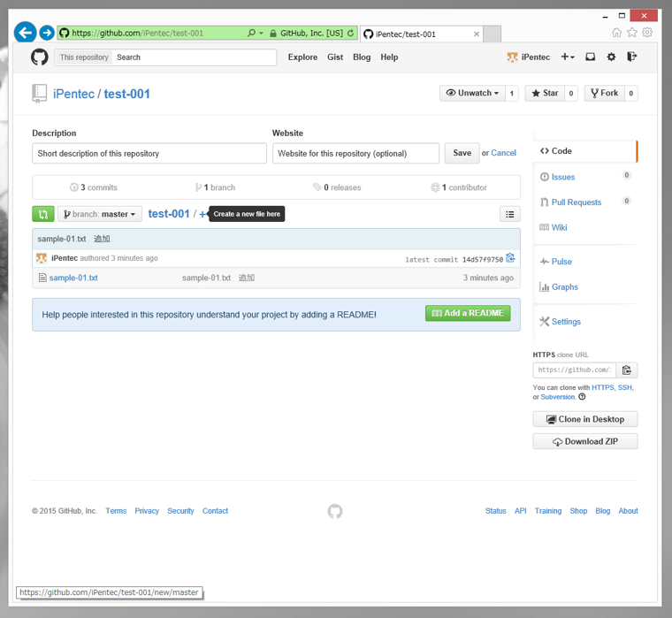View 1 branch
The height and width of the screenshot is (618, 672).
[x=215, y=187]
